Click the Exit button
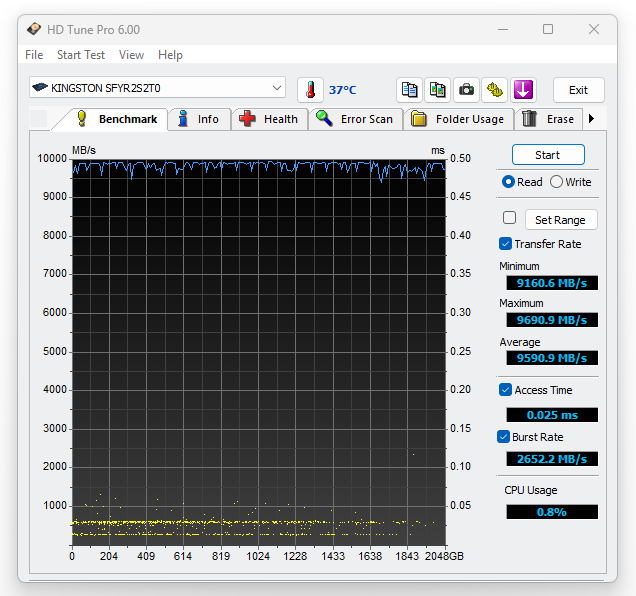 point(578,90)
